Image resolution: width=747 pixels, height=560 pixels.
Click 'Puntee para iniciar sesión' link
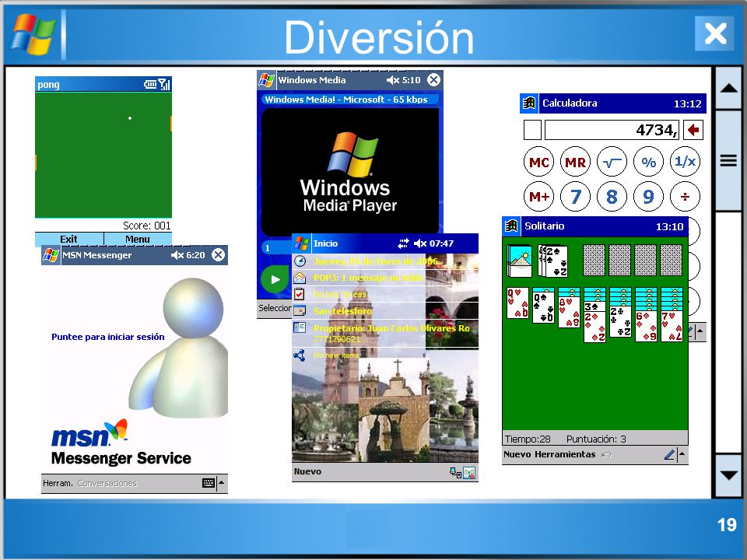[107, 337]
